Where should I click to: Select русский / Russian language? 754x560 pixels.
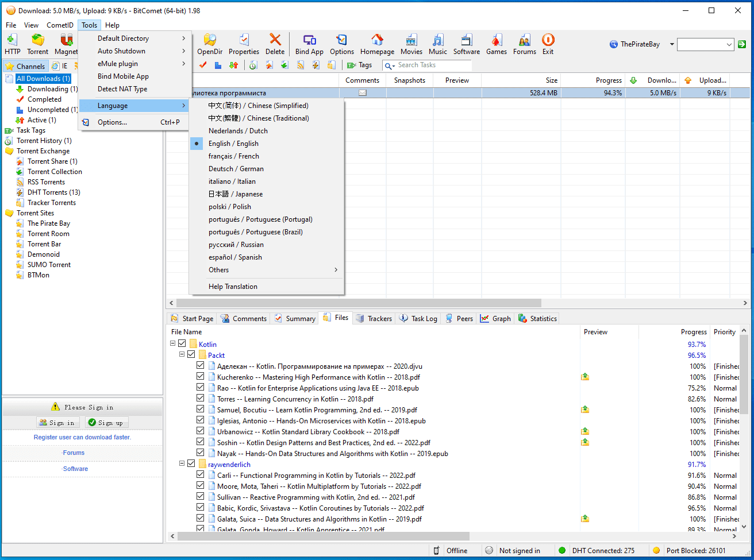pos(267,245)
